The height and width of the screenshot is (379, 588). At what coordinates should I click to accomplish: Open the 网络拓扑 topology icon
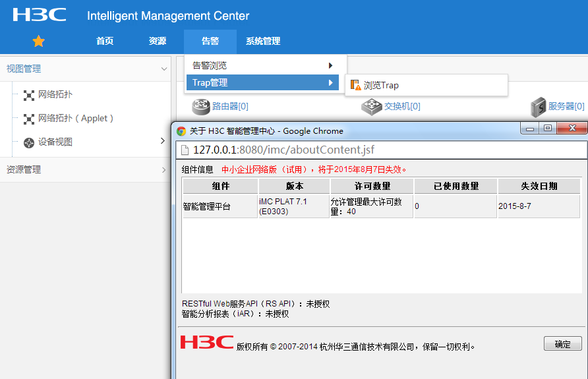click(29, 95)
